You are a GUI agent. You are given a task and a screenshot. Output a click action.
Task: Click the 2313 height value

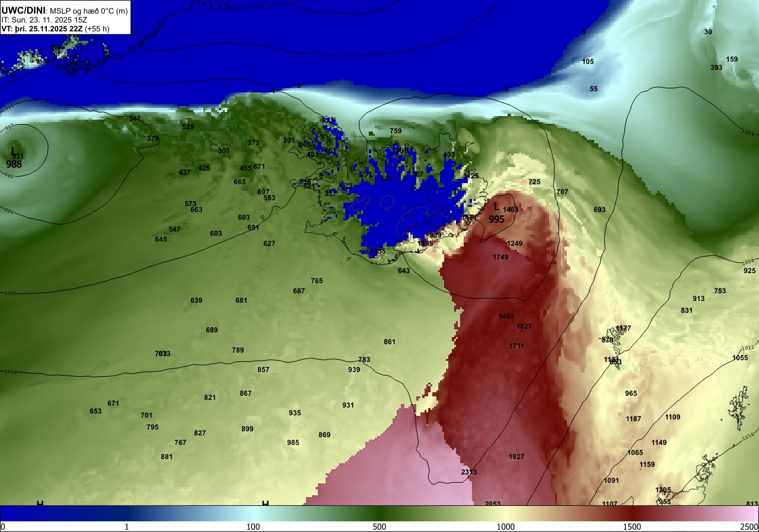pos(469,472)
